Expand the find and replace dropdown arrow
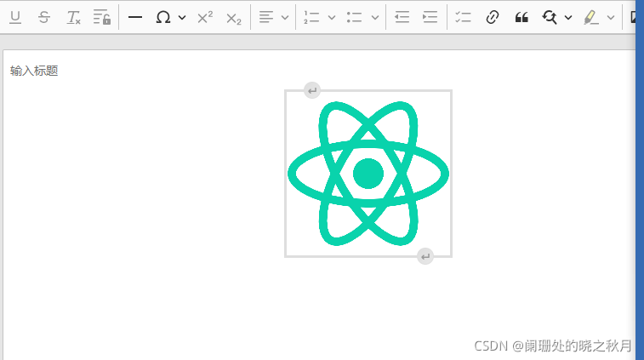The width and height of the screenshot is (644, 360). 568,17
